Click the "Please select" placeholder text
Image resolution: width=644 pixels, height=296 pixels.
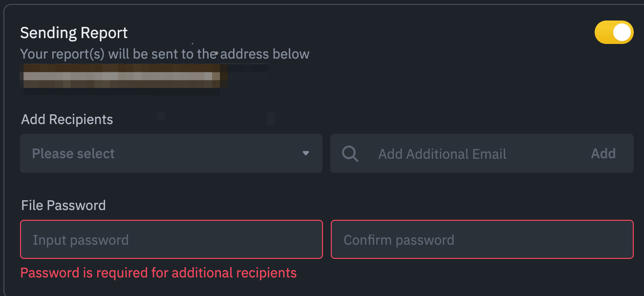point(73,154)
